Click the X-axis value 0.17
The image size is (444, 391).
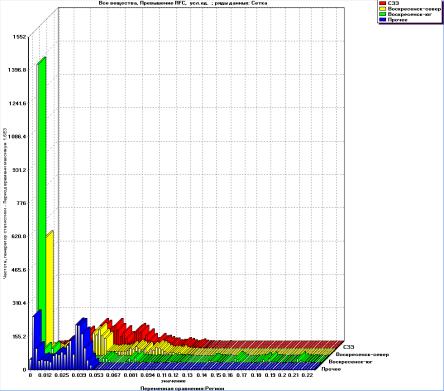tap(241, 375)
